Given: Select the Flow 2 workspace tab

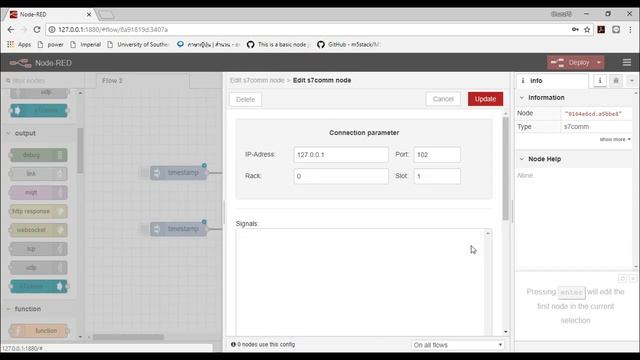Looking at the screenshot, I should [143, 81].
